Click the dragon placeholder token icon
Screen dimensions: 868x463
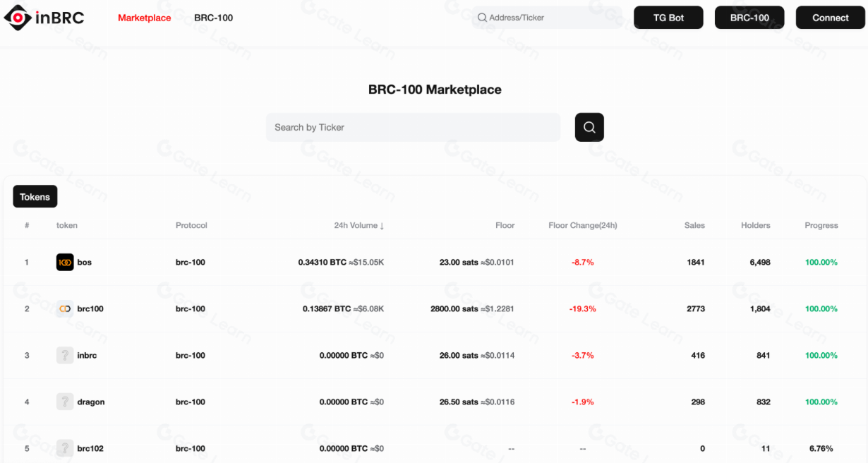pyautogui.click(x=65, y=402)
